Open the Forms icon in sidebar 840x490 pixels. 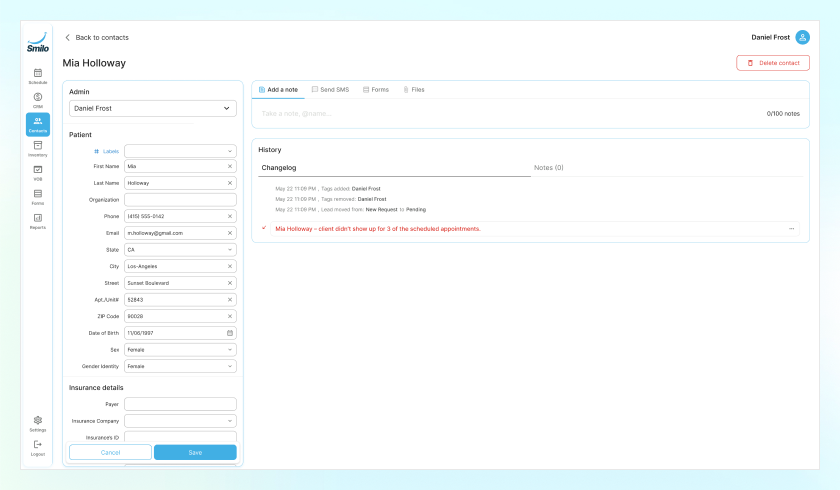click(38, 197)
